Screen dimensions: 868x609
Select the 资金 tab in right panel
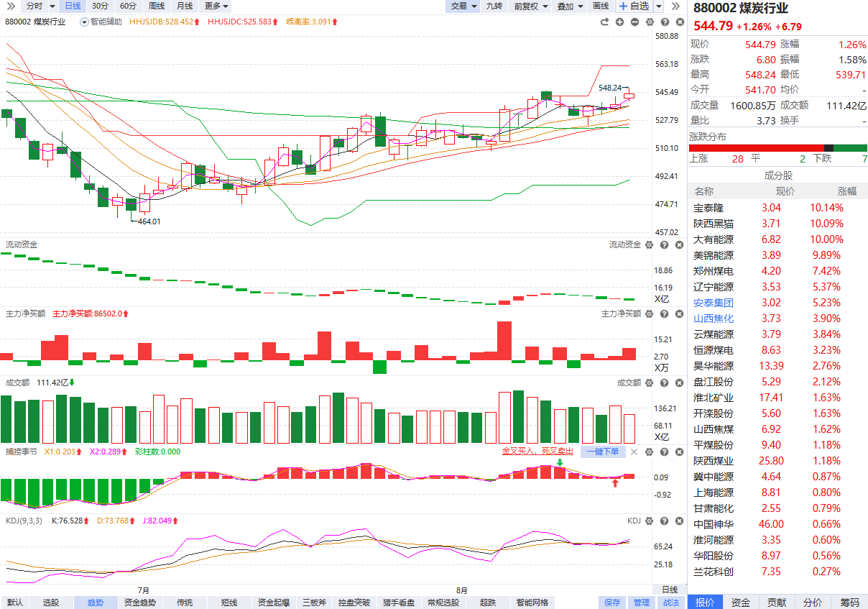[x=741, y=603]
